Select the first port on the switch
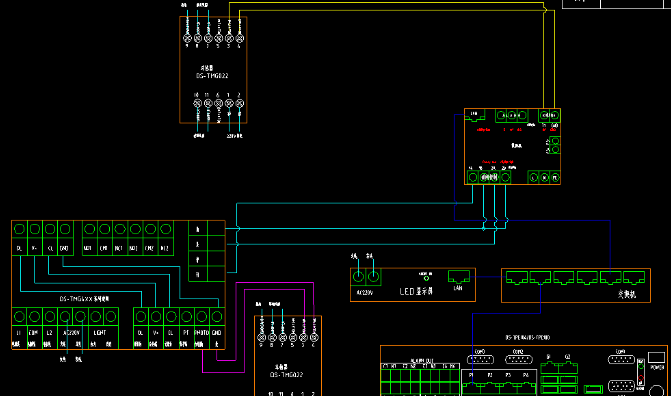The image size is (671, 396). pos(517,278)
